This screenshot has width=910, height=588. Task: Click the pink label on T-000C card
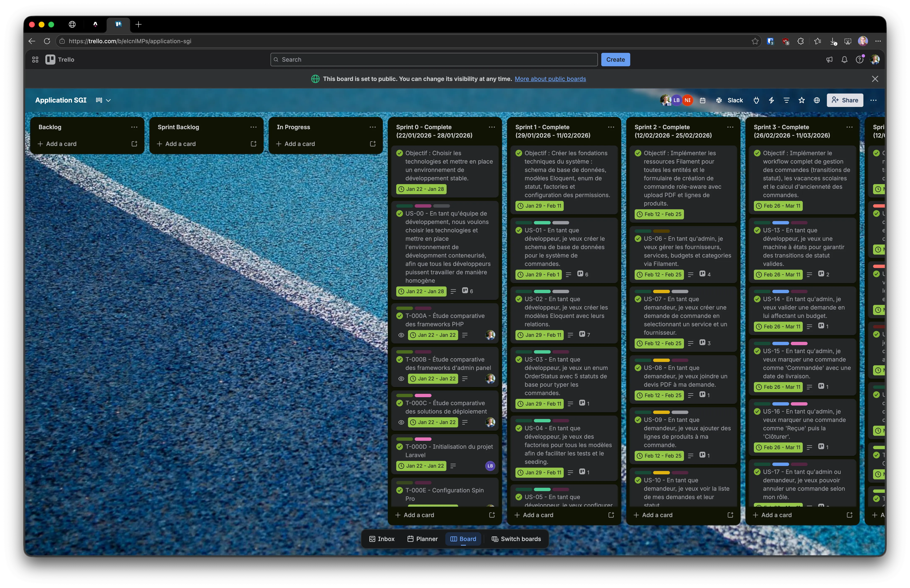(x=423, y=395)
